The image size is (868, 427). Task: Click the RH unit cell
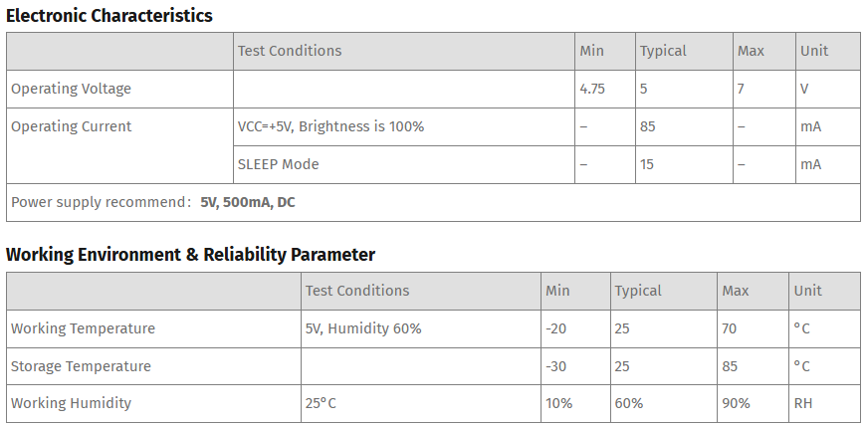coord(824,403)
